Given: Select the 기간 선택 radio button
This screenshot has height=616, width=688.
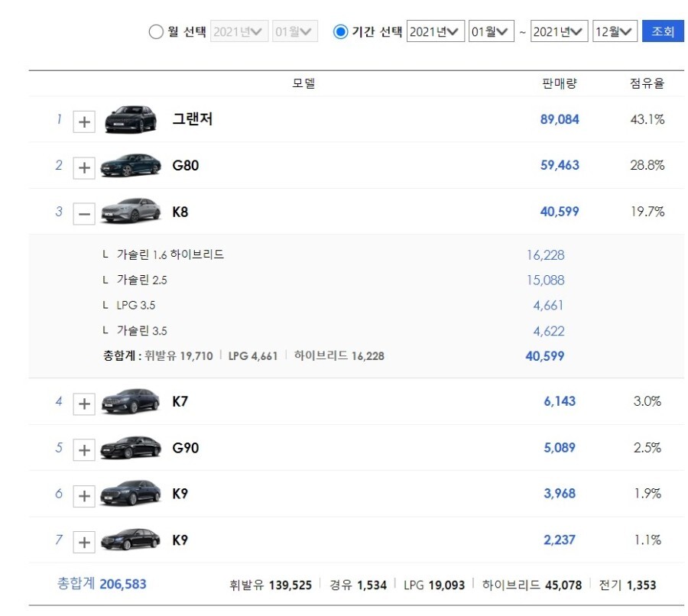Looking at the screenshot, I should [x=340, y=31].
